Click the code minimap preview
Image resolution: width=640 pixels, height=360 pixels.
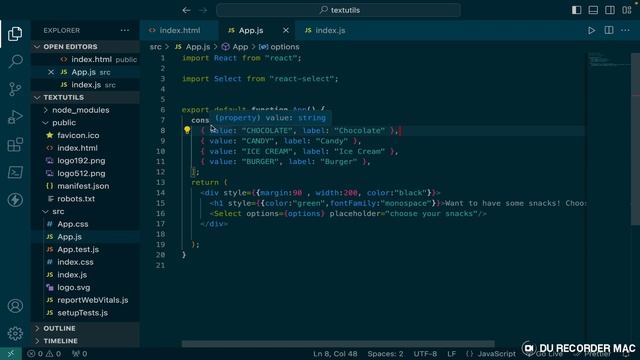[608, 60]
